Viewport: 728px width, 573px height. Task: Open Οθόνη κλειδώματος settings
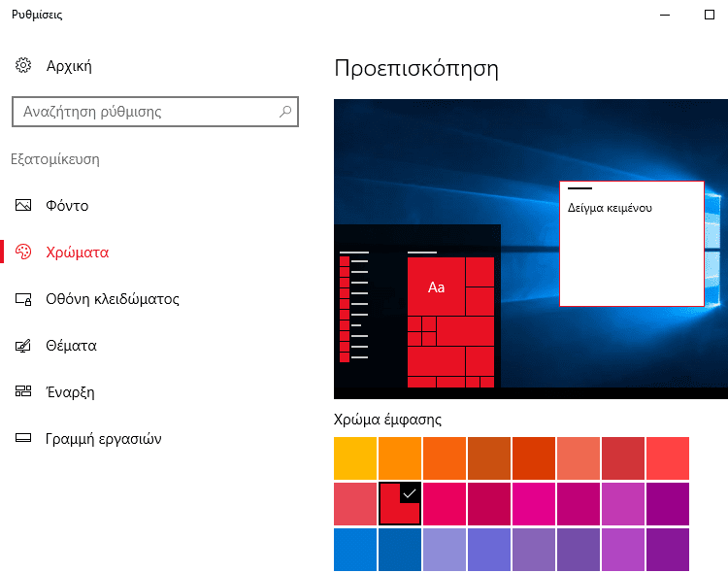113,299
